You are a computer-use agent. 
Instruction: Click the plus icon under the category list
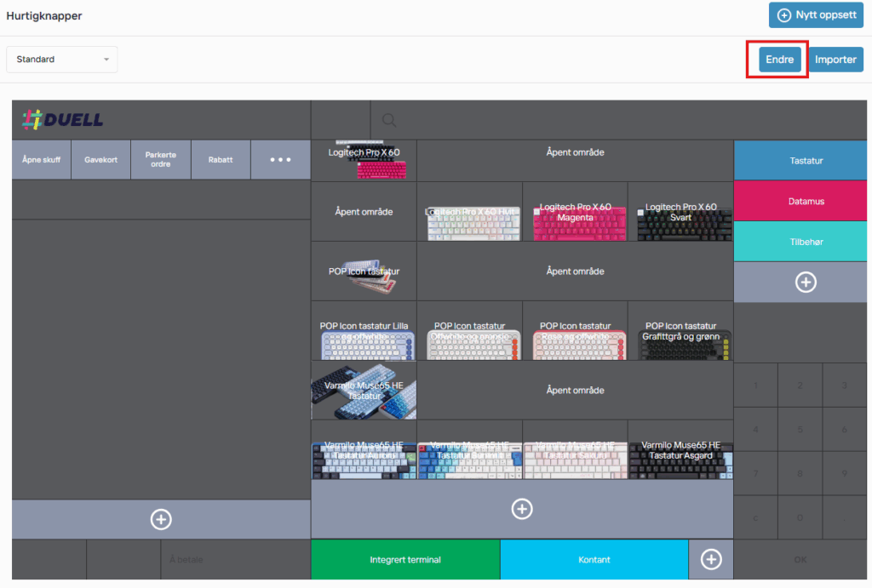click(x=805, y=283)
